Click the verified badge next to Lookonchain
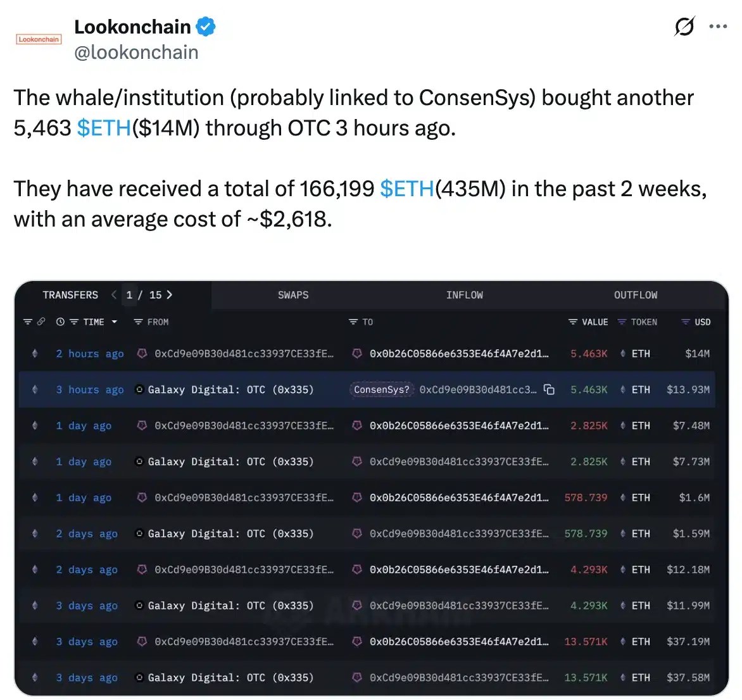The image size is (742, 700). click(204, 27)
